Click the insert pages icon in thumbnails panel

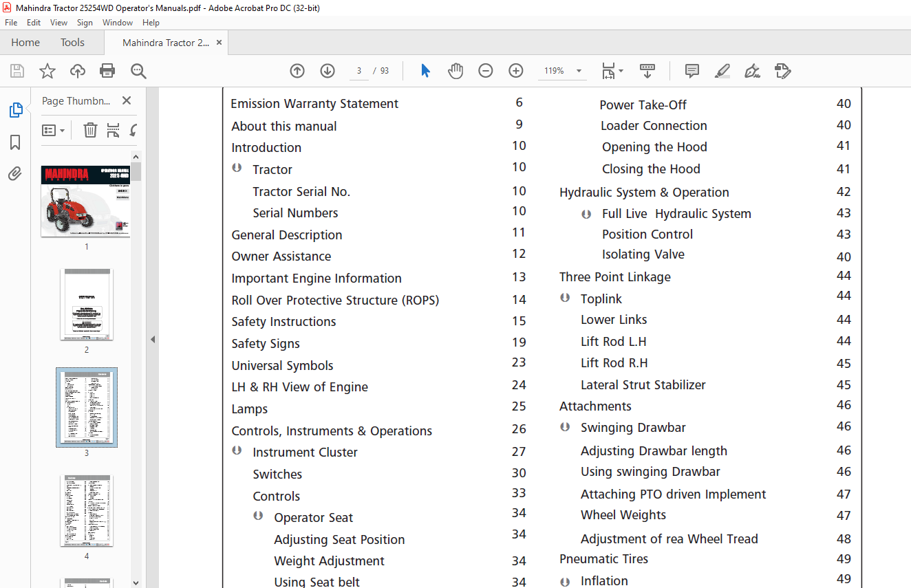pos(113,130)
